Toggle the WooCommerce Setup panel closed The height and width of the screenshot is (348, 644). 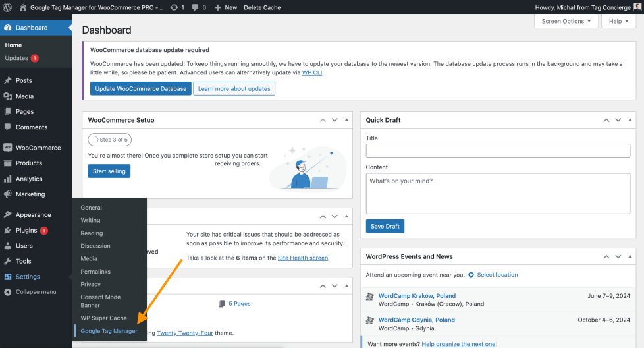[346, 120]
